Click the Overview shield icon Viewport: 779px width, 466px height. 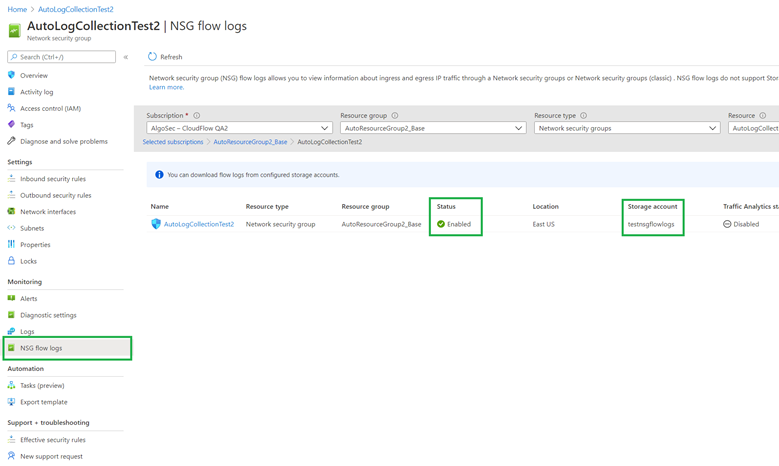click(x=11, y=75)
